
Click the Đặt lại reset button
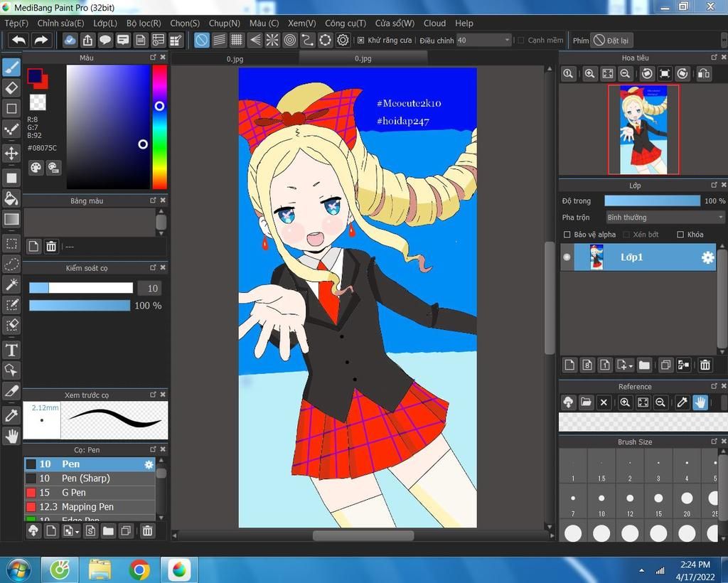[x=611, y=41]
